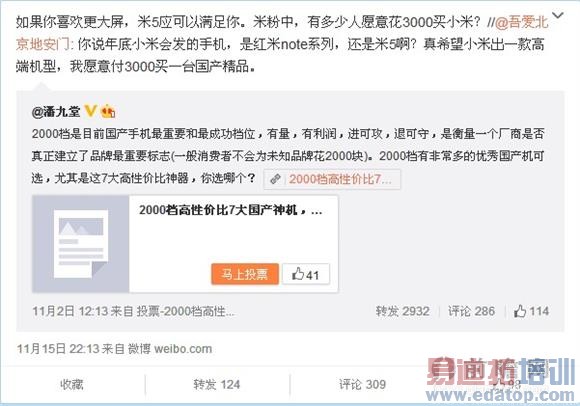Open the 评论 309 comments section
This screenshot has height=406, width=580.
click(x=362, y=385)
